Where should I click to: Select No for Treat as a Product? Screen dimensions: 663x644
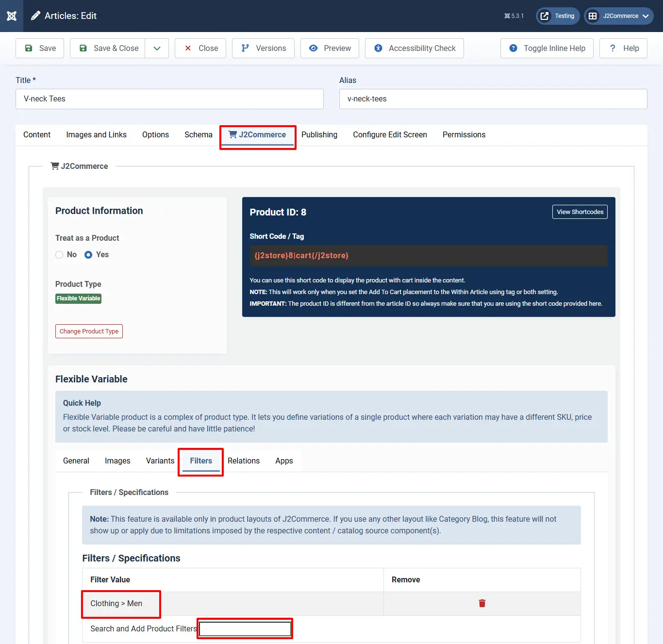tap(59, 255)
